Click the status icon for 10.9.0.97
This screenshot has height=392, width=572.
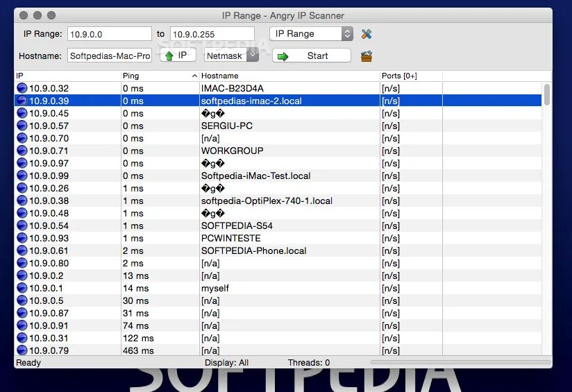point(22,163)
